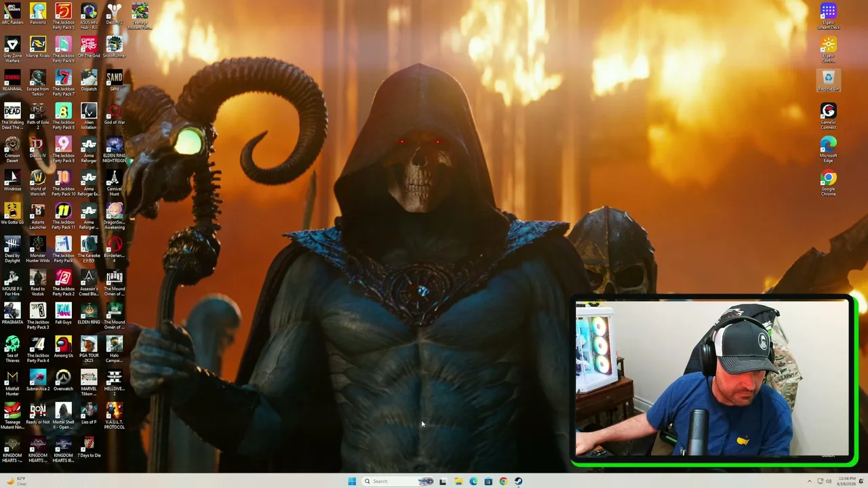This screenshot has width=868, height=488.
Task: Select the ARC Raiders desktop shortcut
Action: (x=12, y=14)
